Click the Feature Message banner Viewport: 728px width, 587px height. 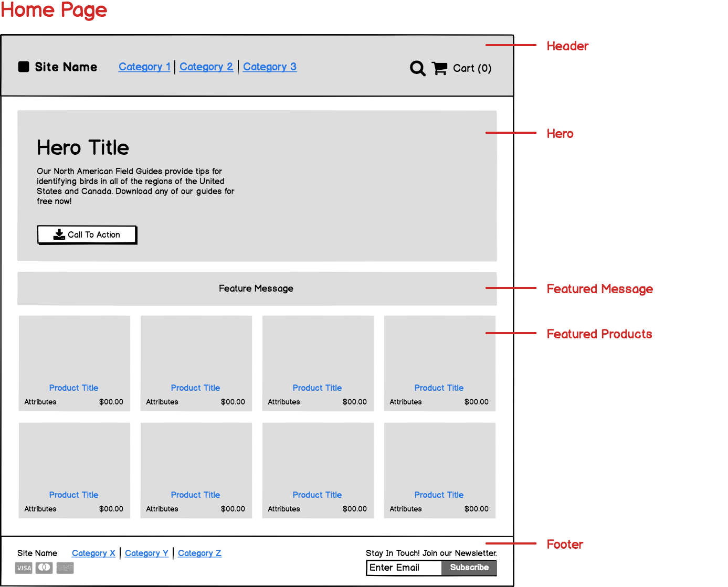click(x=256, y=288)
